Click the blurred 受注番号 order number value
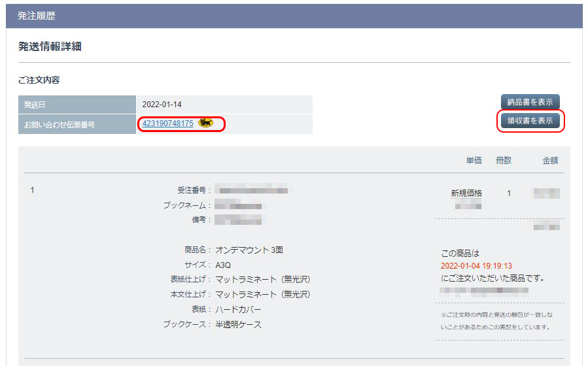Image resolution: width=588 pixels, height=366 pixels. coord(251,190)
